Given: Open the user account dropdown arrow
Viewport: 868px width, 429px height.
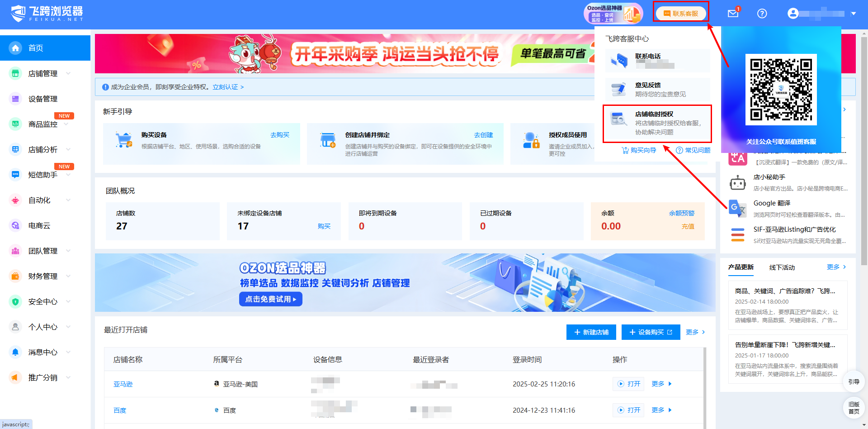Looking at the screenshot, I should pos(854,14).
